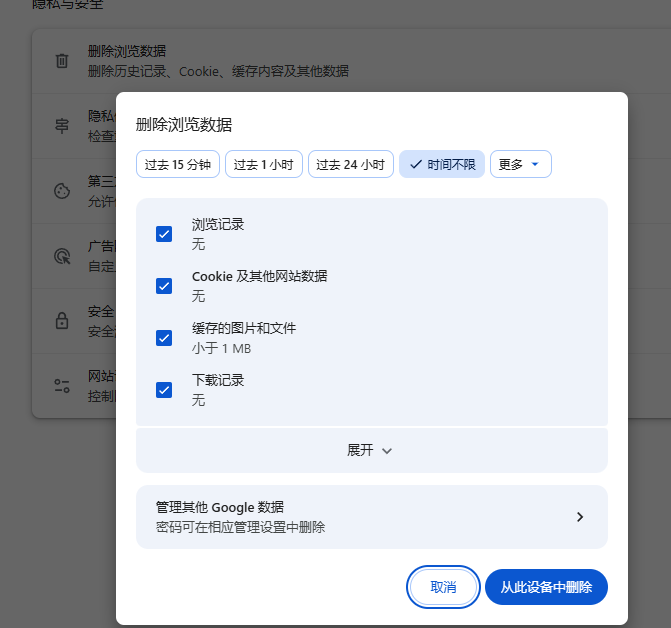Screen dimensions: 671x628
Task: Select 过去 15 分钟 time range
Action: click(178, 164)
